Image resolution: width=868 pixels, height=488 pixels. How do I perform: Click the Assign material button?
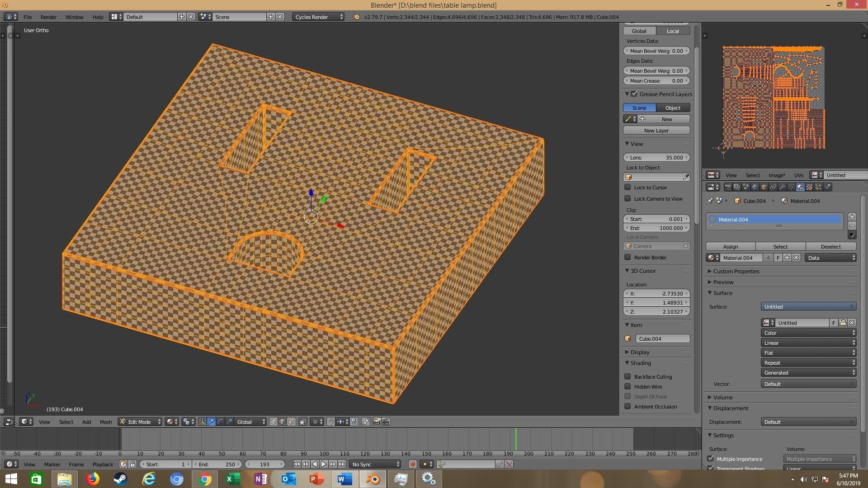(x=730, y=246)
